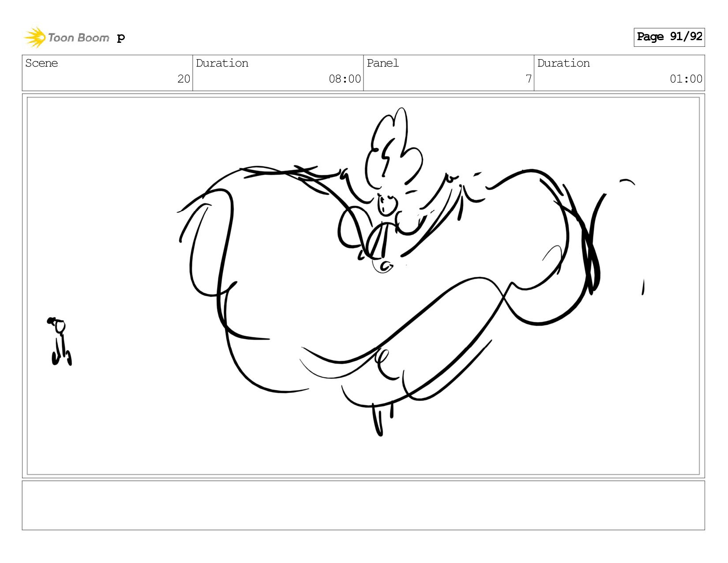Screen dimensions: 728x563
Task: Click the panel duration value 01:00
Action: point(686,79)
